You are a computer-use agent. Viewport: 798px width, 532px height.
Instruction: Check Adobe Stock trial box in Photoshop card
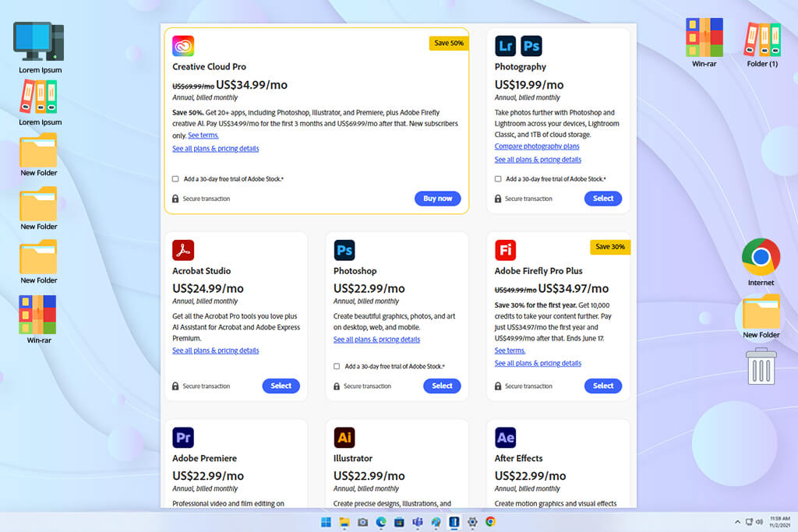pyautogui.click(x=337, y=366)
